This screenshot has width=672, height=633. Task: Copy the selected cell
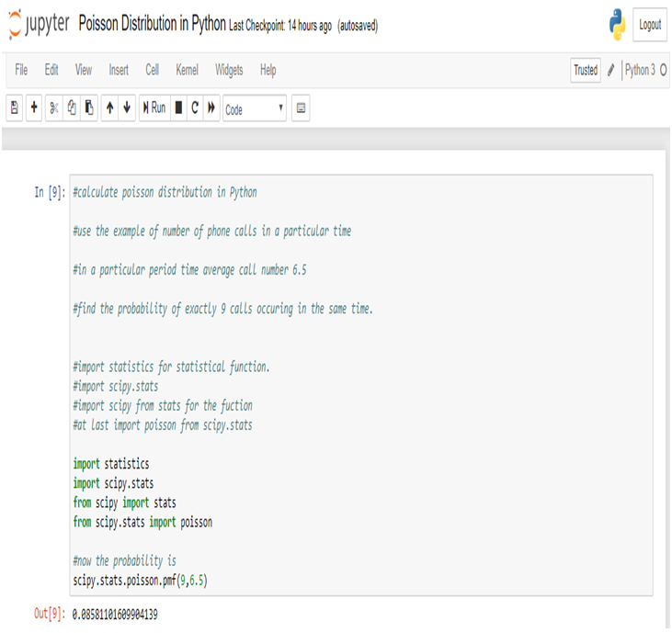coord(72,107)
